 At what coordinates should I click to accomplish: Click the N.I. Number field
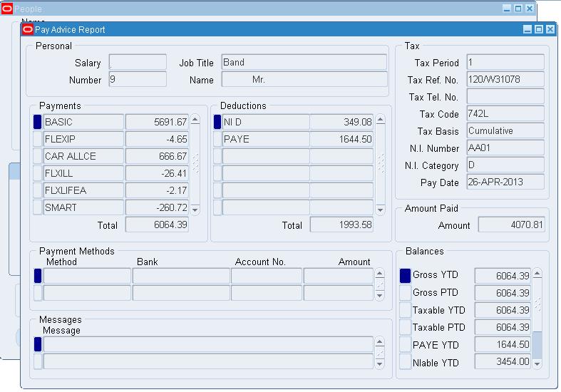[505, 148]
